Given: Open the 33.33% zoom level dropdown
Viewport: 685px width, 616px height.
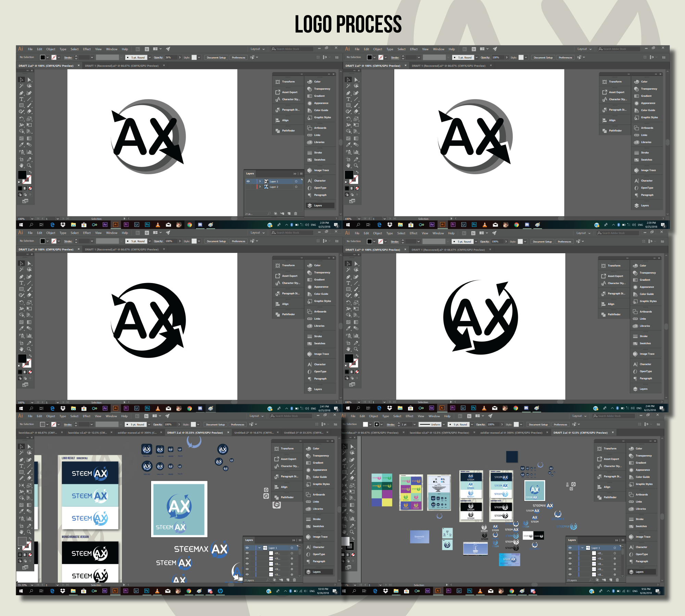Looking at the screenshot, I should click(32, 585).
